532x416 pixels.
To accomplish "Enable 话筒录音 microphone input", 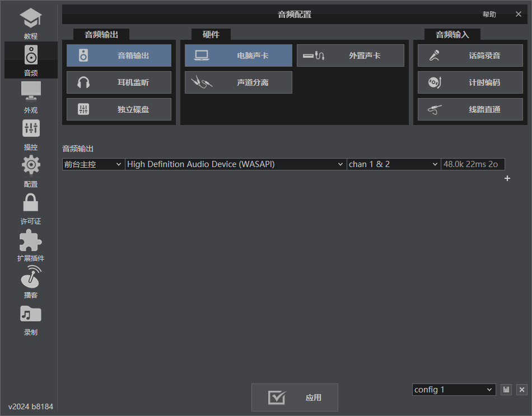I will (470, 56).
